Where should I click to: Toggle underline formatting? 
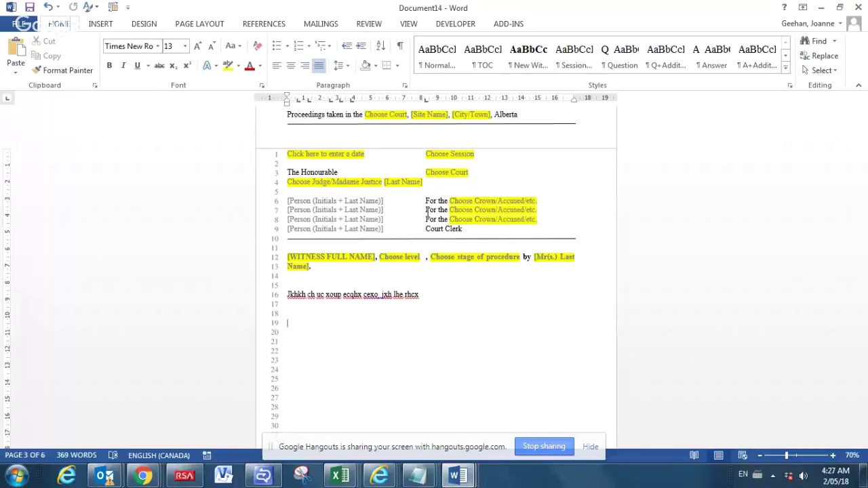pyautogui.click(x=138, y=66)
